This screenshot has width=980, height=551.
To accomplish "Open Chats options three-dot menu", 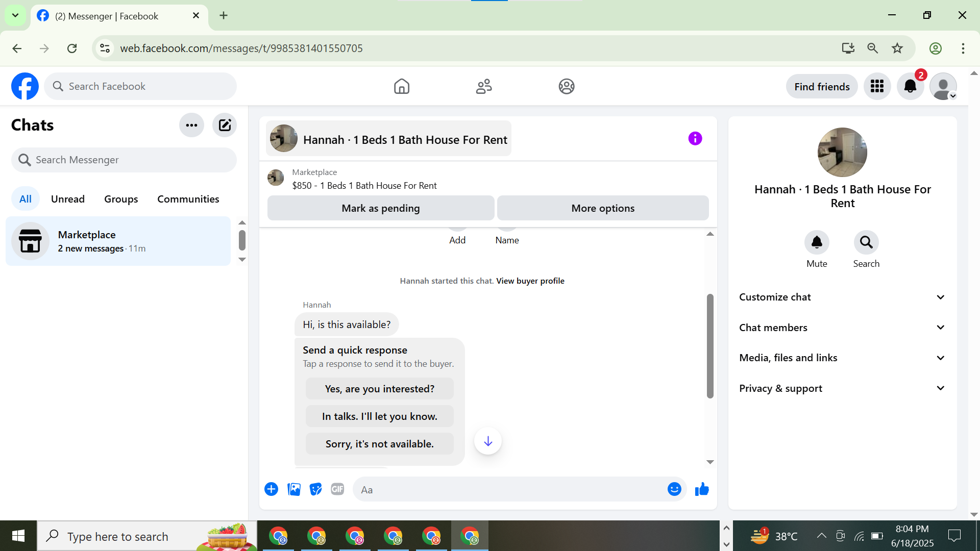I will [x=191, y=125].
